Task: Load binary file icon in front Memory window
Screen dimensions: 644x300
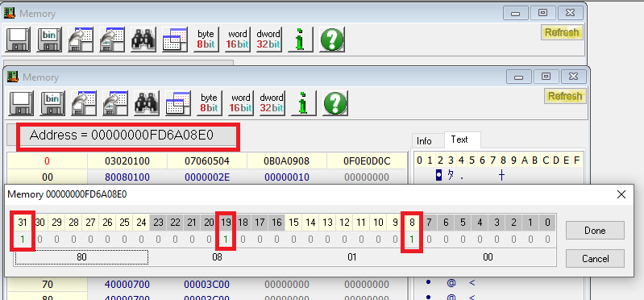Action: tap(115, 102)
